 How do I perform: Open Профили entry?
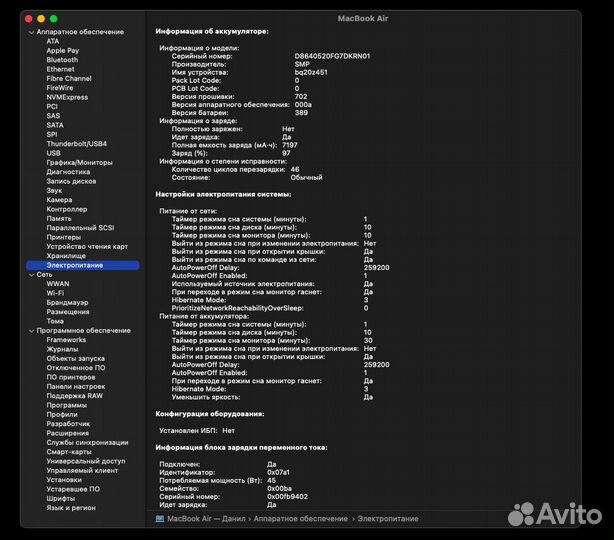click(61, 415)
